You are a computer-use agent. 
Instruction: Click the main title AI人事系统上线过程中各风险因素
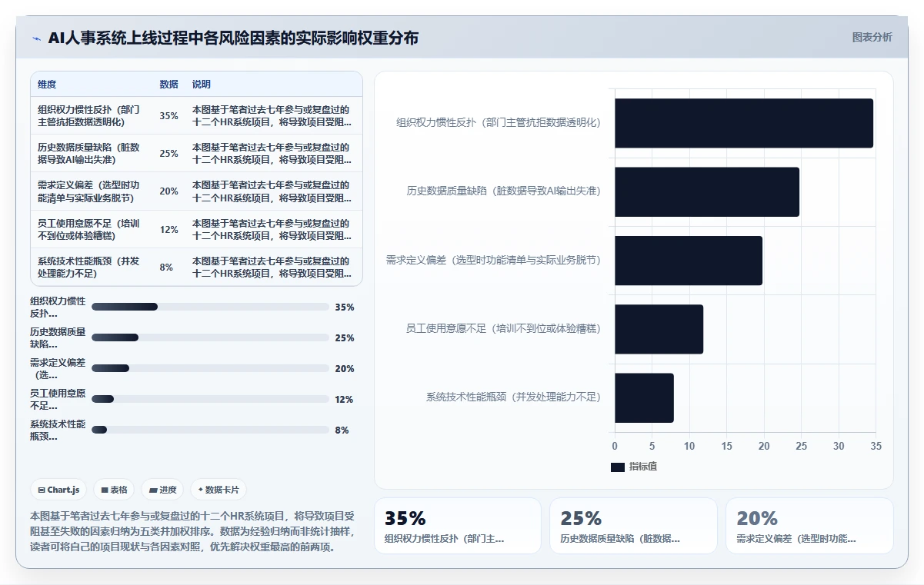233,38
